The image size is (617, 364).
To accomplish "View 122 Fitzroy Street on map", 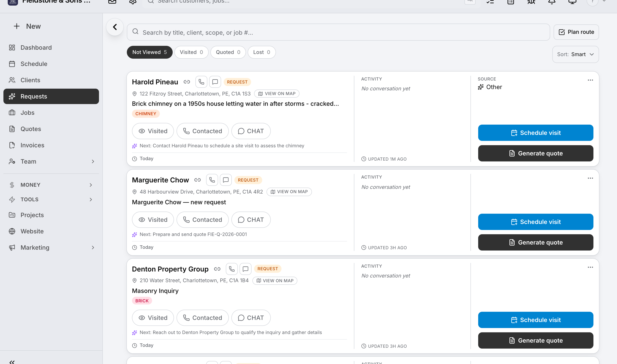I will pos(277,94).
